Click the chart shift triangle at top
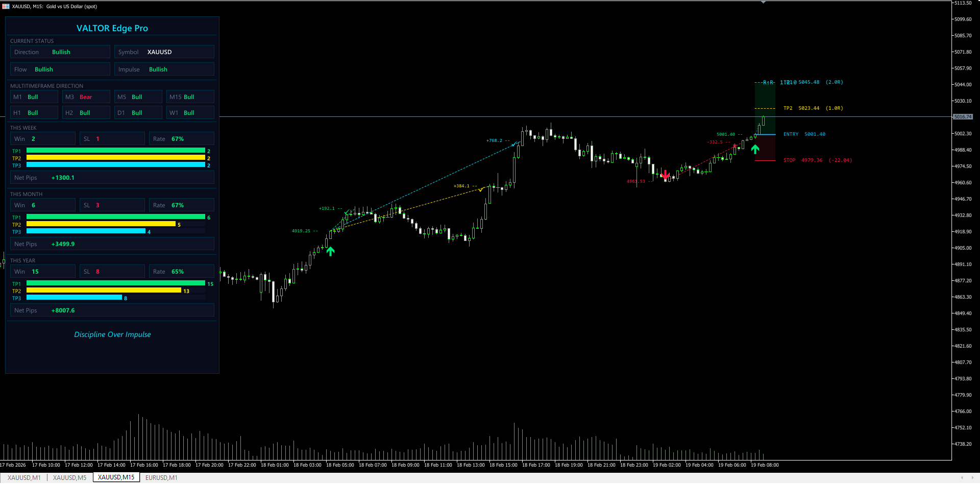Image resolution: width=980 pixels, height=484 pixels. [763, 3]
